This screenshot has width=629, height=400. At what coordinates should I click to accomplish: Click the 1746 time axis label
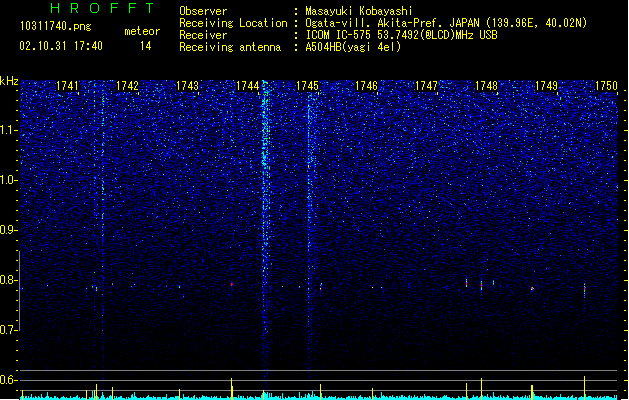pyautogui.click(x=367, y=86)
